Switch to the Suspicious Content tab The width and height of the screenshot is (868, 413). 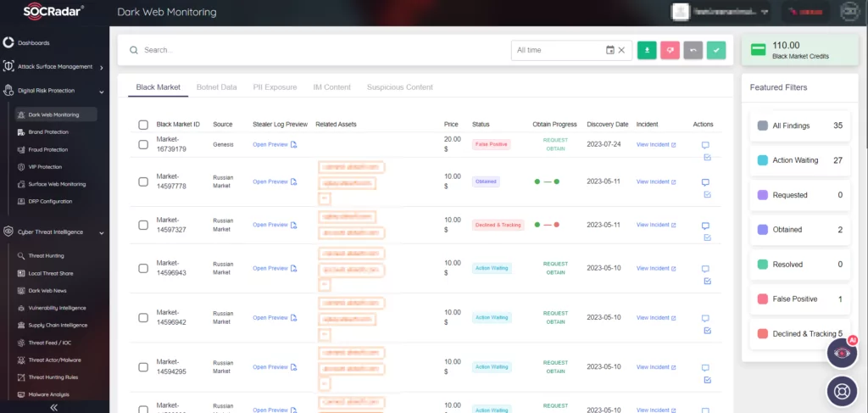pyautogui.click(x=400, y=87)
